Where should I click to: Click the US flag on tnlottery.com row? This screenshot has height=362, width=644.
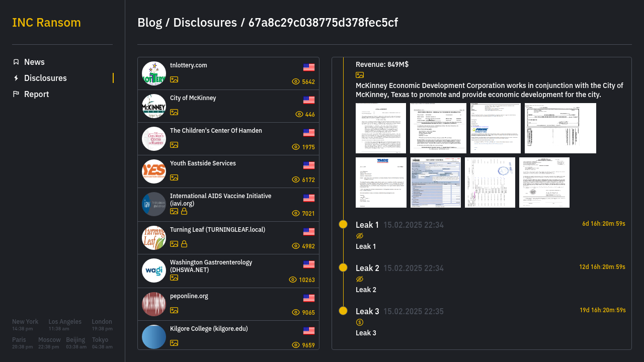click(309, 67)
